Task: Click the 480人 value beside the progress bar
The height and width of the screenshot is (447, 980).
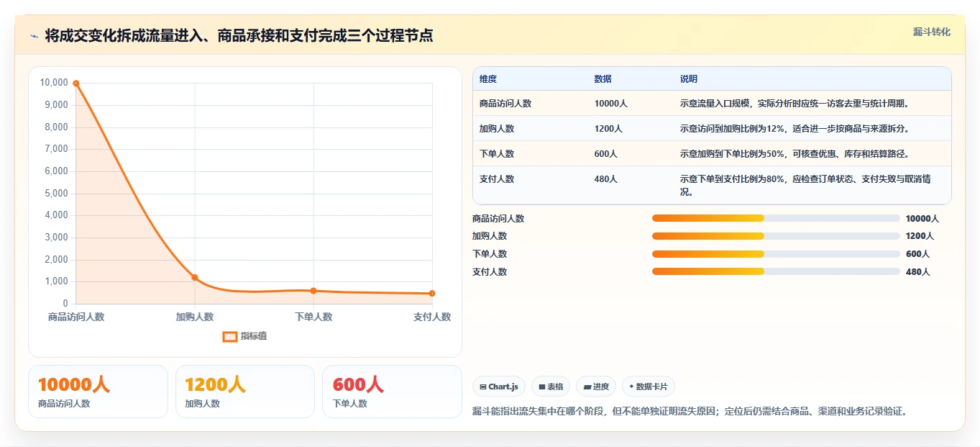Action: click(918, 272)
